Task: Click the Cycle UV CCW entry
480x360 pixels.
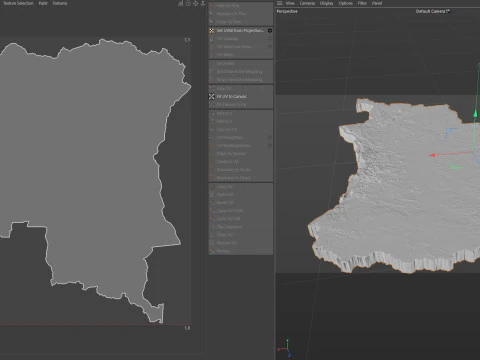Action: [x=240, y=211]
